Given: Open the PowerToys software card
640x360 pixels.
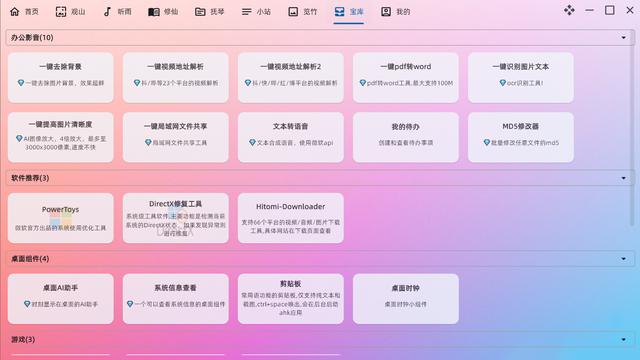Looking at the screenshot, I should point(60,218).
